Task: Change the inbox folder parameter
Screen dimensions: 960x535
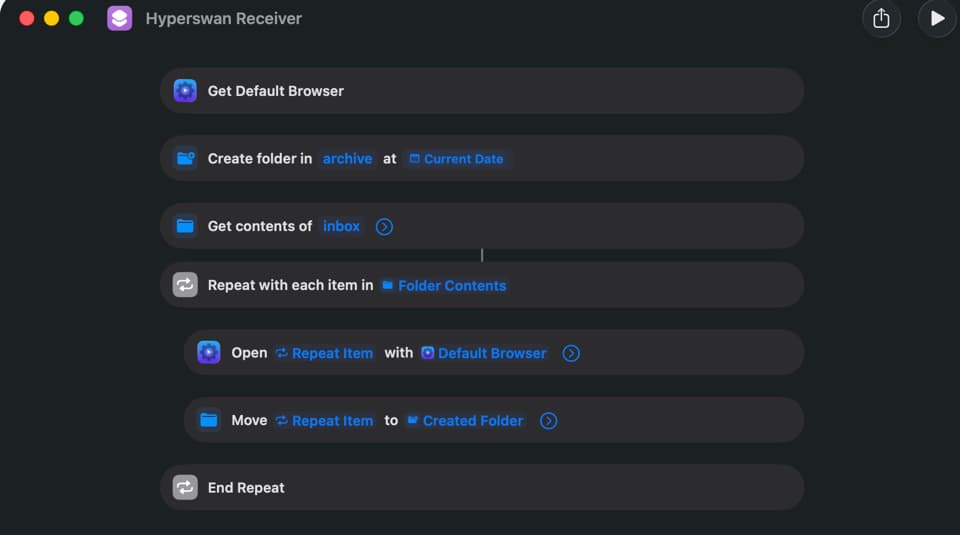Action: click(x=341, y=226)
